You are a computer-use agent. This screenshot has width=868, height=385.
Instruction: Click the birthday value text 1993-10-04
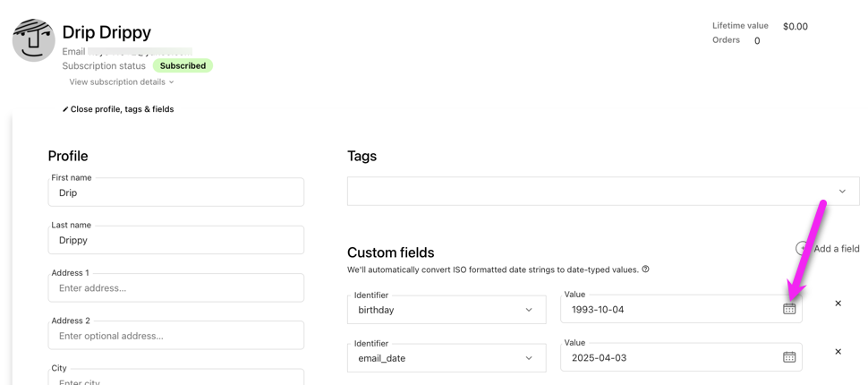click(599, 310)
